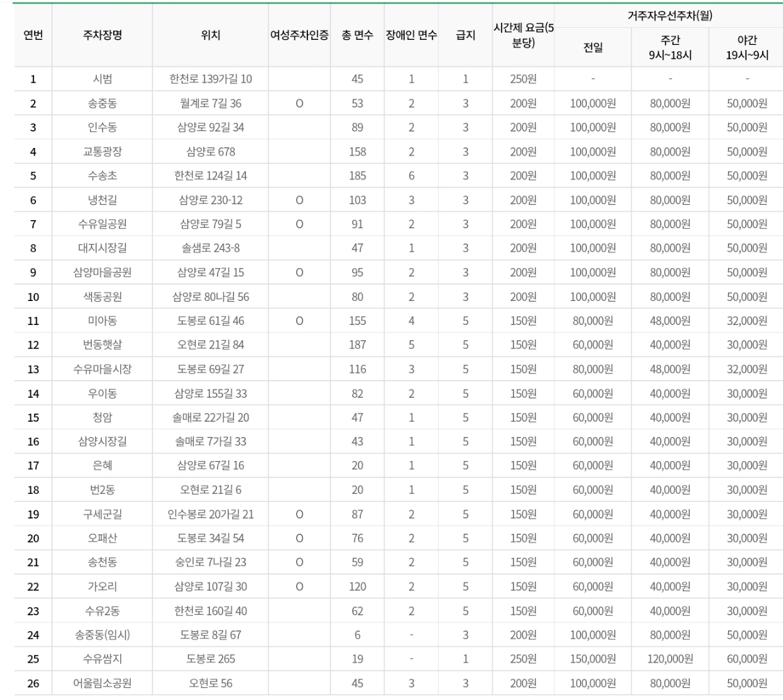This screenshot has width=783, height=700.
Task: Click the parking lot name 수유2동
Action: click(x=102, y=611)
